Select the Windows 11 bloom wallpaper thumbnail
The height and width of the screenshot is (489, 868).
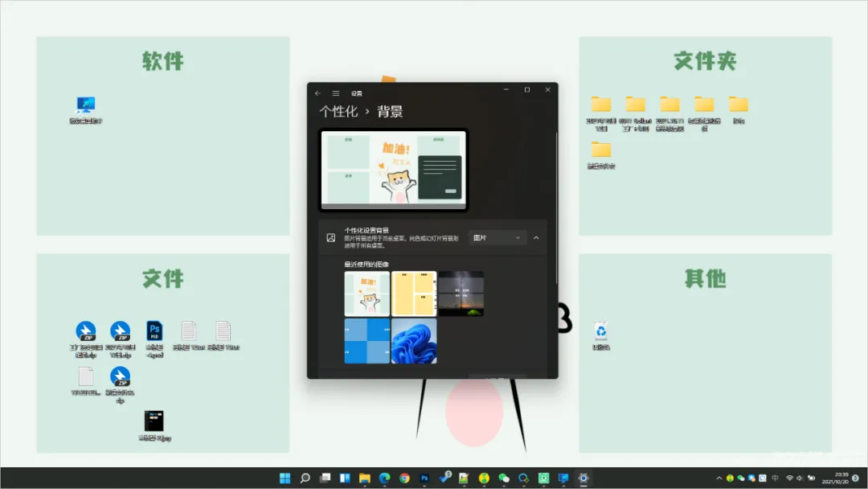pos(414,341)
